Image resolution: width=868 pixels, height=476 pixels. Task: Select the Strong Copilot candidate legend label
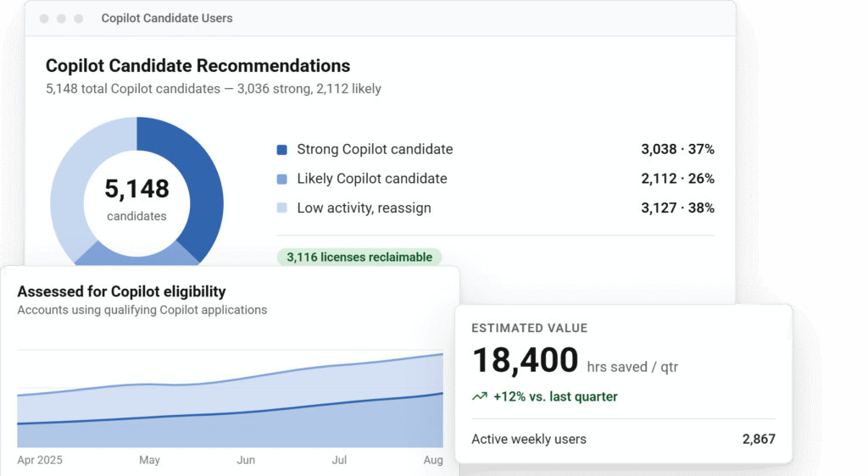(375, 149)
